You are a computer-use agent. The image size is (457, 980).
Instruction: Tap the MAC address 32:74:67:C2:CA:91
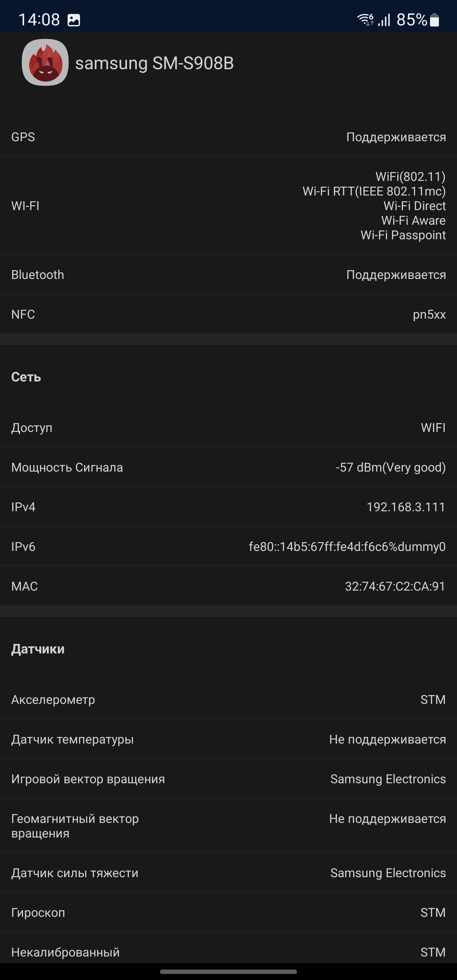point(394,586)
